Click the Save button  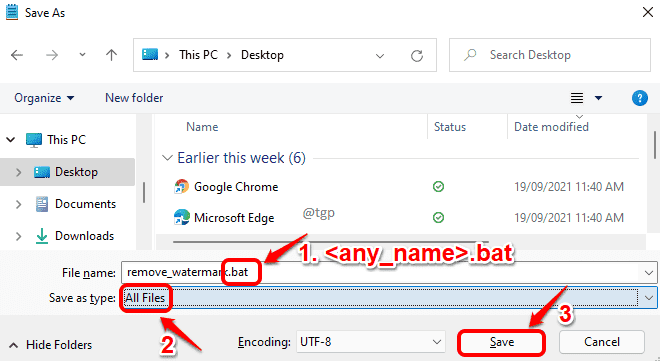pos(502,342)
